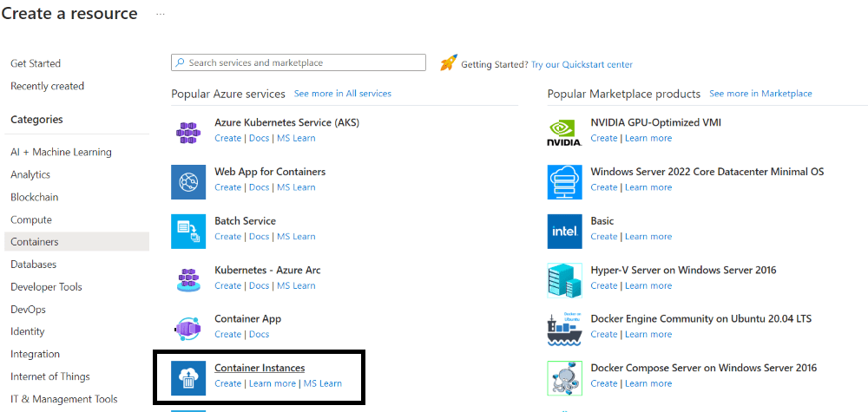Click the Container App icon

click(188, 328)
